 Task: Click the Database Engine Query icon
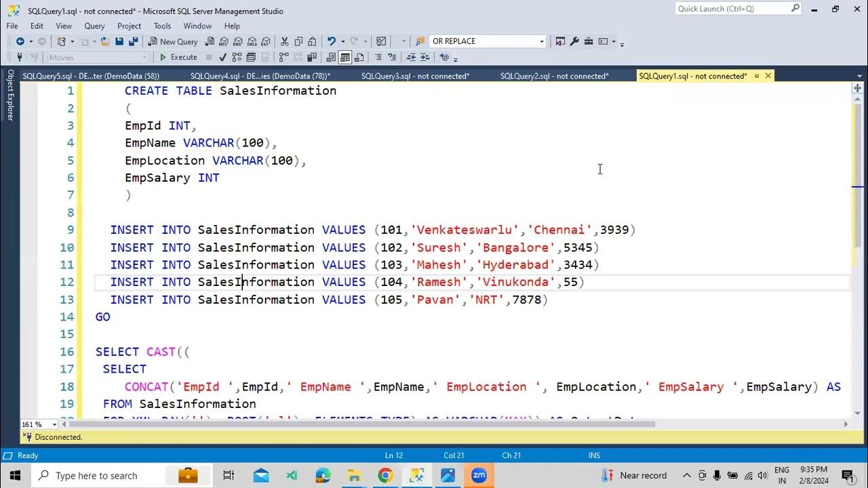coord(210,41)
